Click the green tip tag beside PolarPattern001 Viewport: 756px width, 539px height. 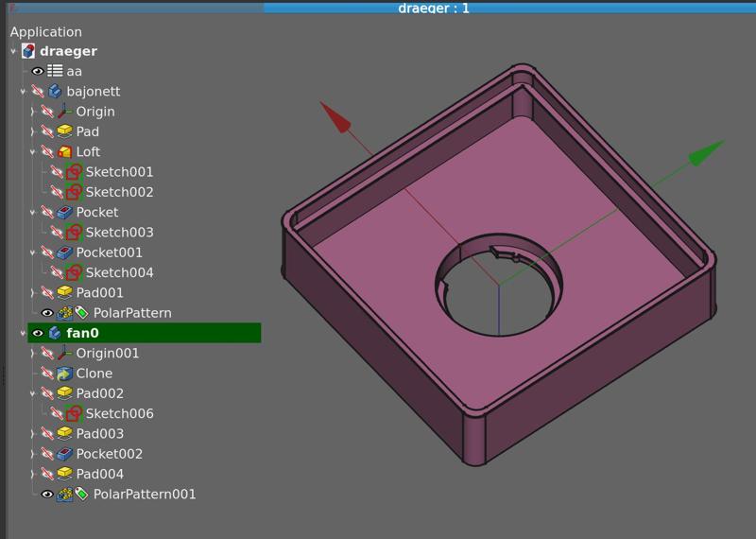click(x=81, y=495)
